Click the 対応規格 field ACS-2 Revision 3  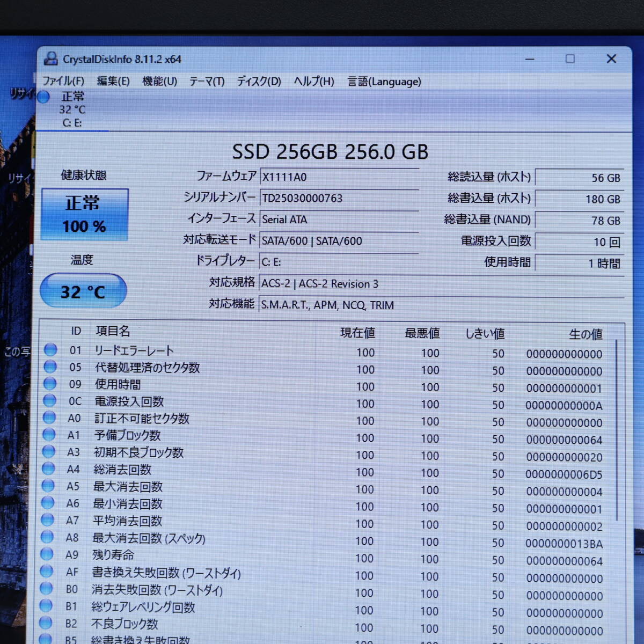pos(442,283)
